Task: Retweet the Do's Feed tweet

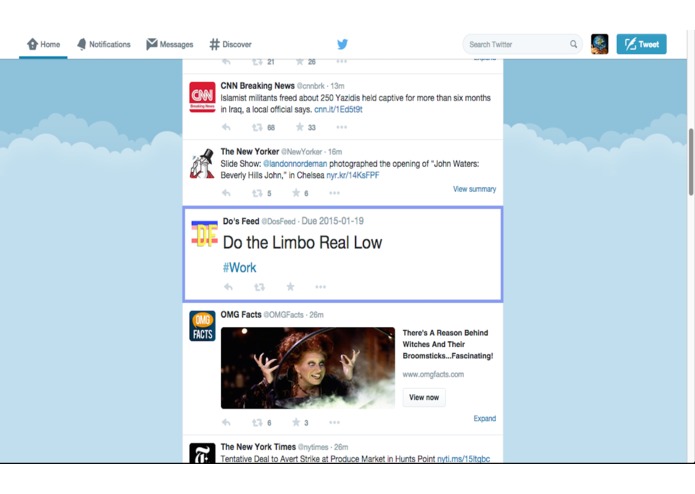Action: tap(259, 287)
